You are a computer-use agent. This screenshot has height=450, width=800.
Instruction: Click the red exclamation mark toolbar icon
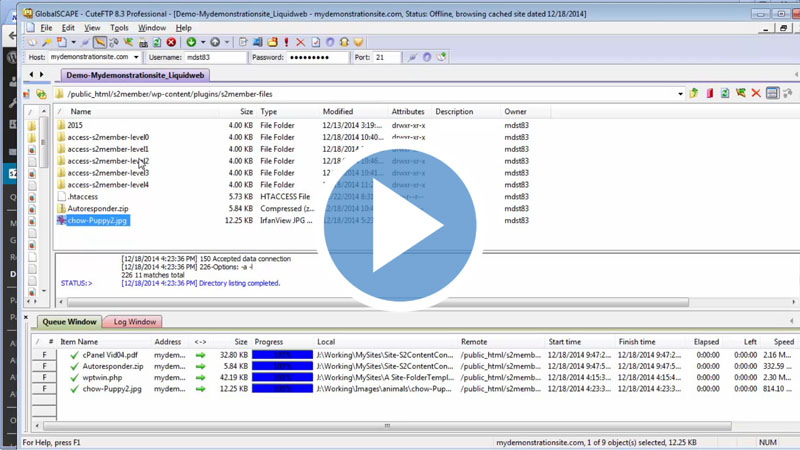coord(286,43)
